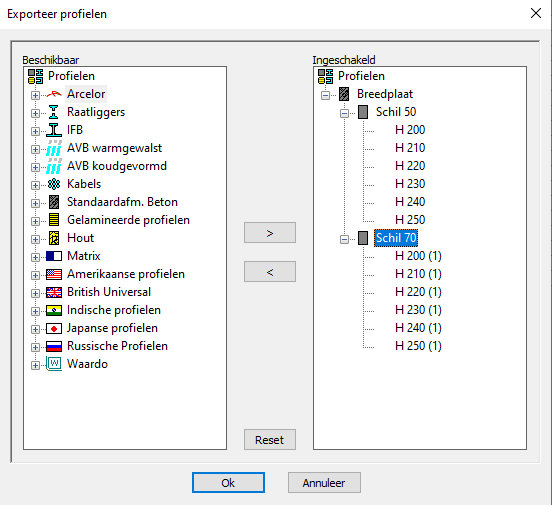Click the Breedplaat hatched icon
Image resolution: width=552 pixels, height=505 pixels.
coord(344,94)
